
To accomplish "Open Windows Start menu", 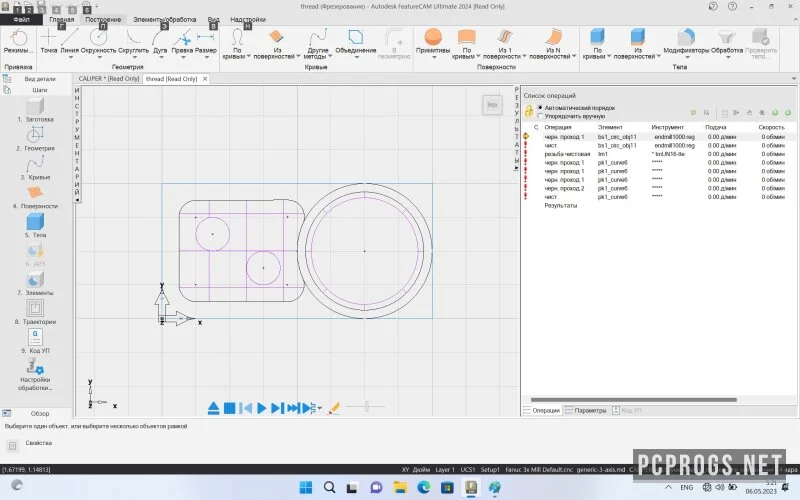I will point(306,487).
